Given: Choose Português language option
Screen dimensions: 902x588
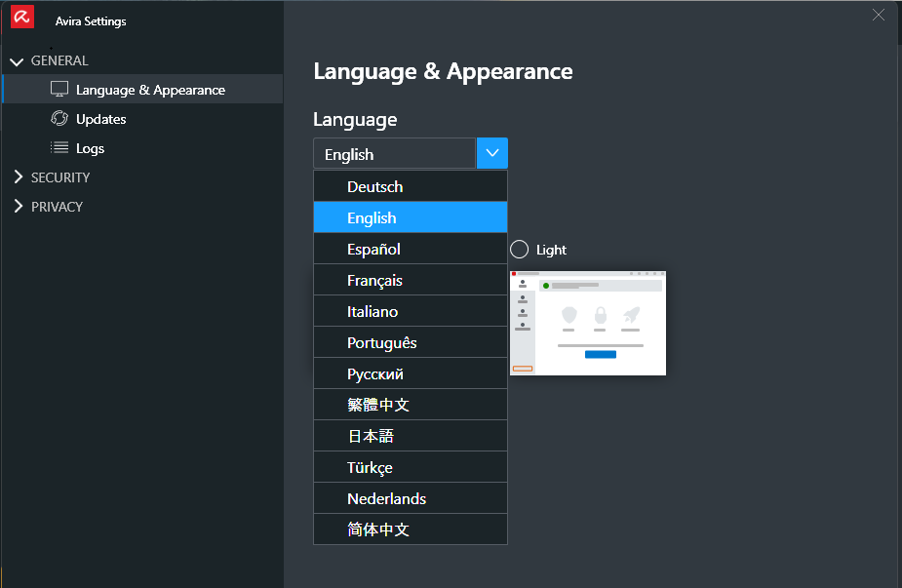Looking at the screenshot, I should [381, 342].
